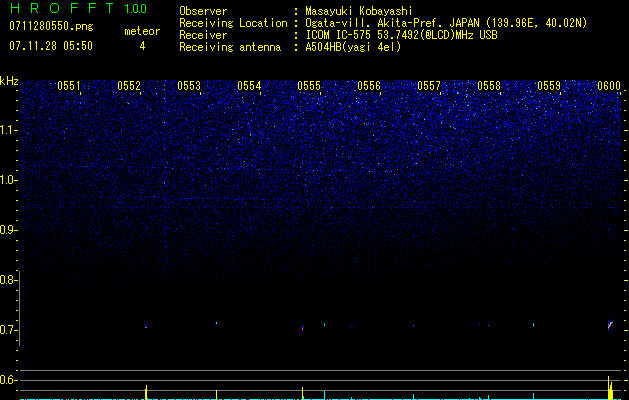Click the meteor echo just after 0552
Screen dimensions: 629x400
point(146,326)
